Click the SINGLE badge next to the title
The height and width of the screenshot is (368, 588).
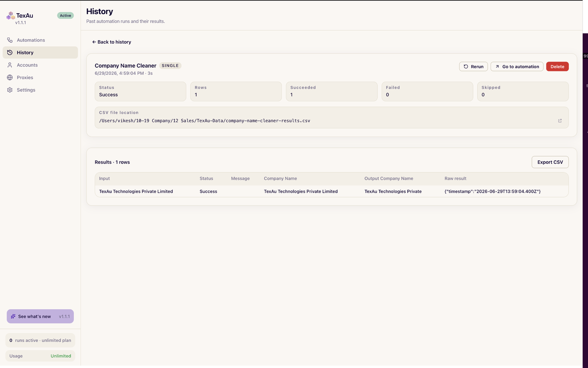pyautogui.click(x=171, y=66)
